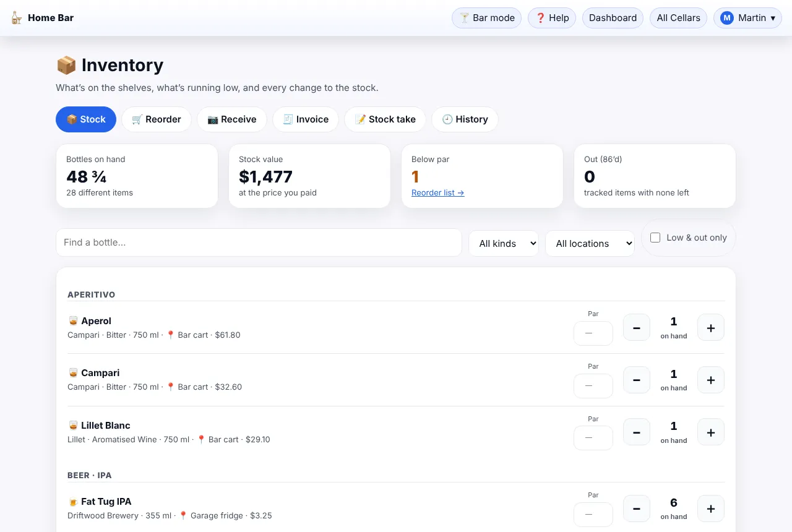This screenshot has height=532, width=792.
Task: Decrease Campari on-hand count
Action: tap(636, 379)
